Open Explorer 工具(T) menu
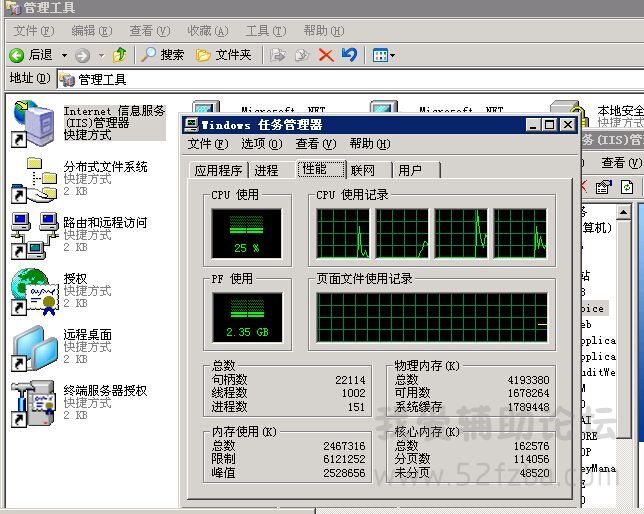This screenshot has height=514, width=644. coord(266,31)
